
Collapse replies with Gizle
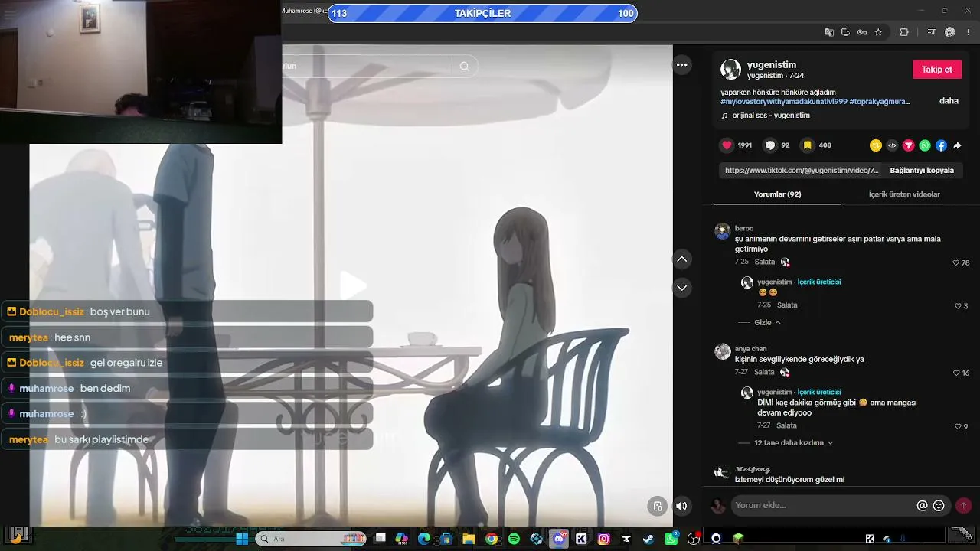pos(768,323)
